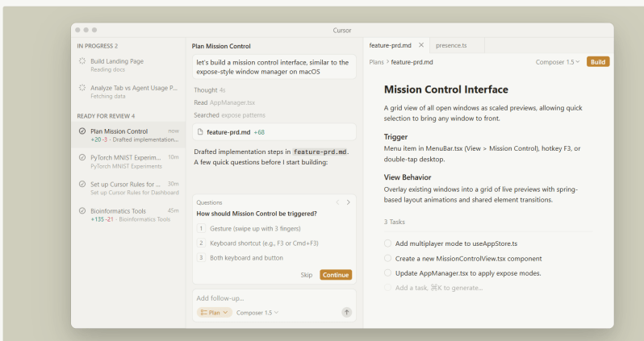Click the checkmark icon beside Plan Mission Control
This screenshot has width=644, height=341.
click(x=82, y=131)
